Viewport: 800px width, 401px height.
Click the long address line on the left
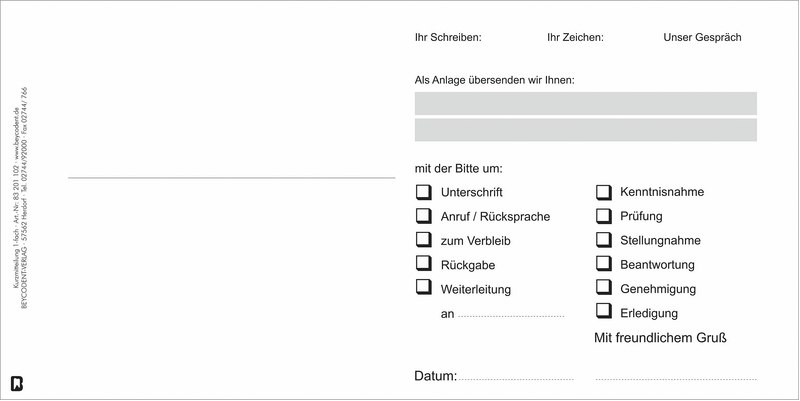click(231, 178)
